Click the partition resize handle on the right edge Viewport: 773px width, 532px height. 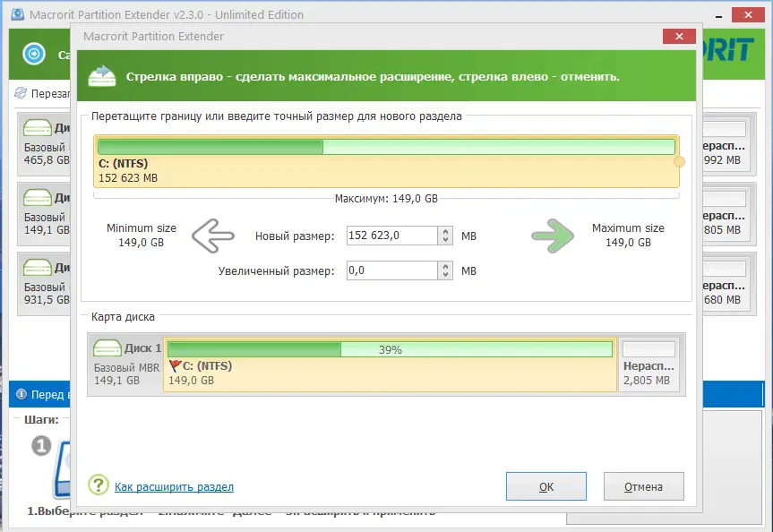pyautogui.click(x=679, y=161)
